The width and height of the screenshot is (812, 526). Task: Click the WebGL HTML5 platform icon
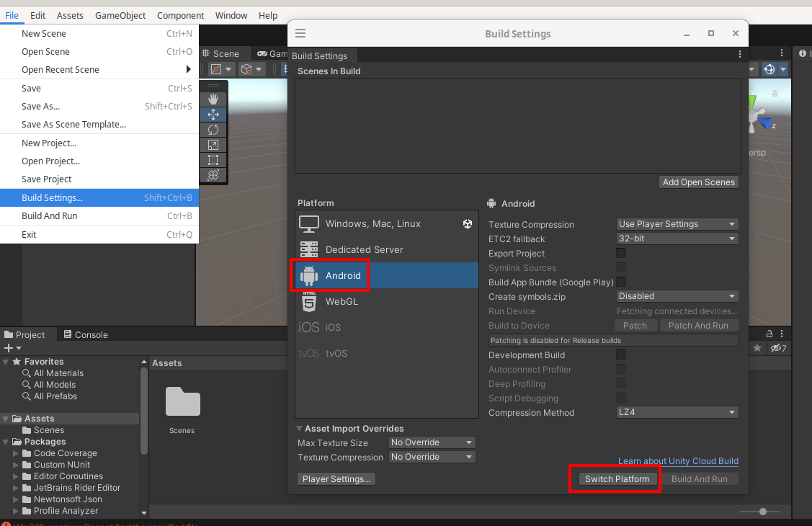309,301
